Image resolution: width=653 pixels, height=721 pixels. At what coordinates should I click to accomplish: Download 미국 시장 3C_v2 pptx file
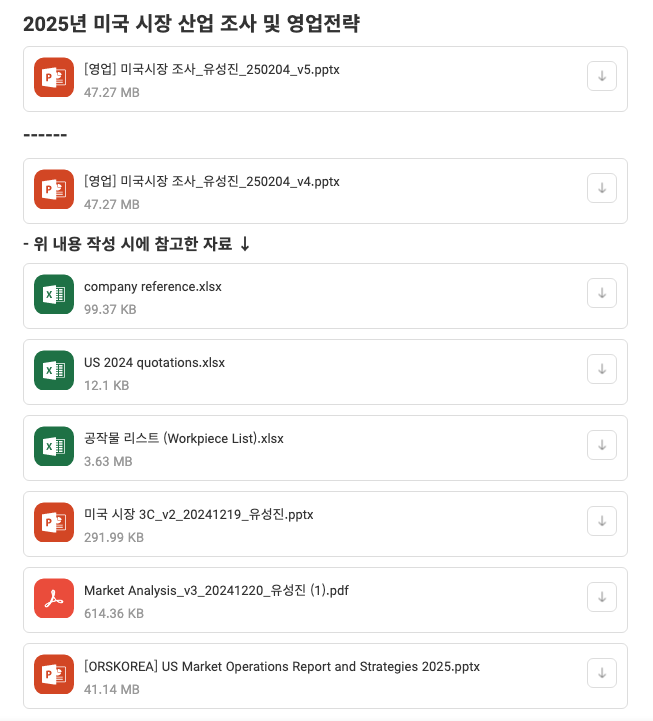(x=601, y=521)
